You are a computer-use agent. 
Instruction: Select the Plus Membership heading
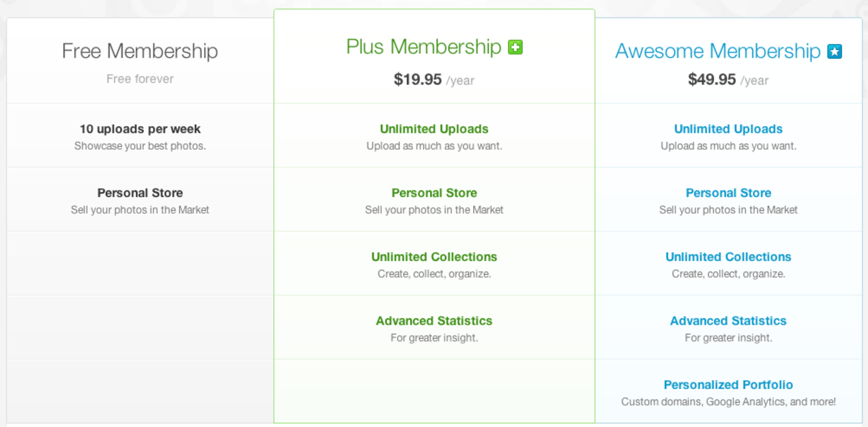tap(423, 47)
